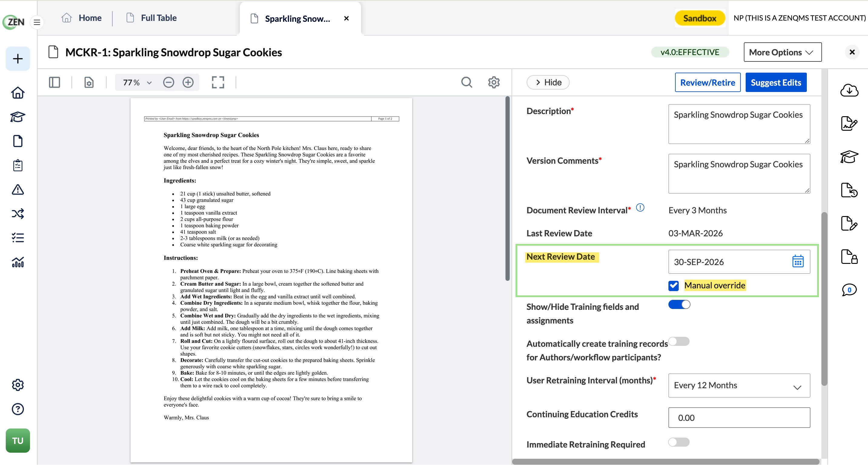Zoom in with the plus icon
Screen dimensions: 868x466
188,82
